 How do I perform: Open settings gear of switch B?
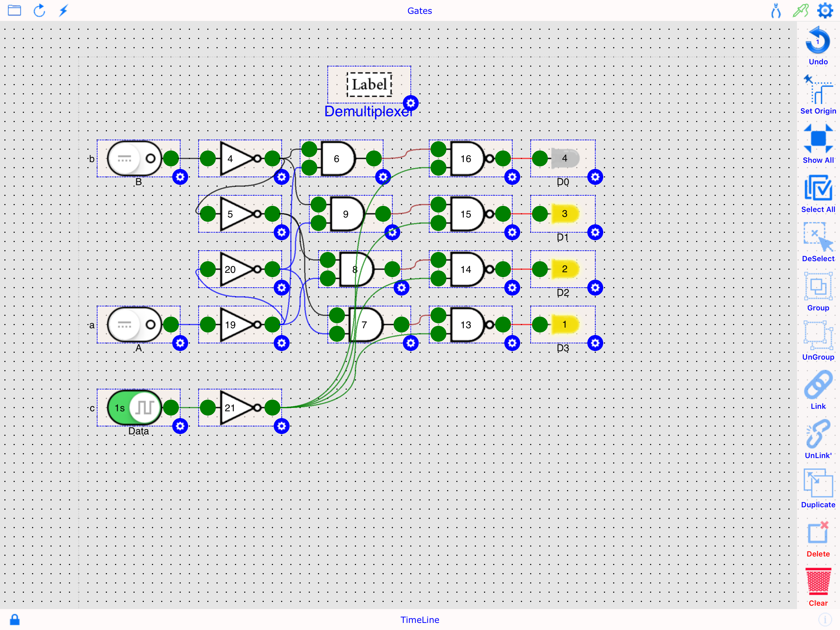coord(180,177)
